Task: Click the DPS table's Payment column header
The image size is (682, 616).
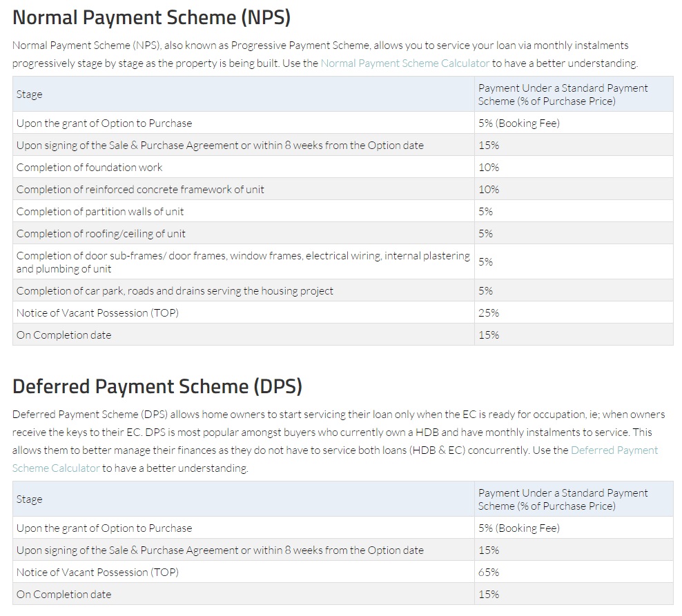Action: coord(563,499)
